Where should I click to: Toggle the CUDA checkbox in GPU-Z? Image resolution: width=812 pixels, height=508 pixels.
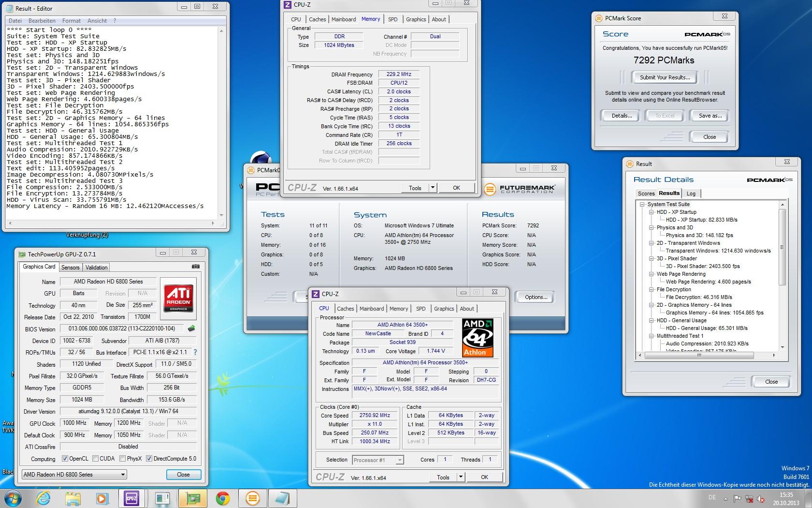(96, 459)
